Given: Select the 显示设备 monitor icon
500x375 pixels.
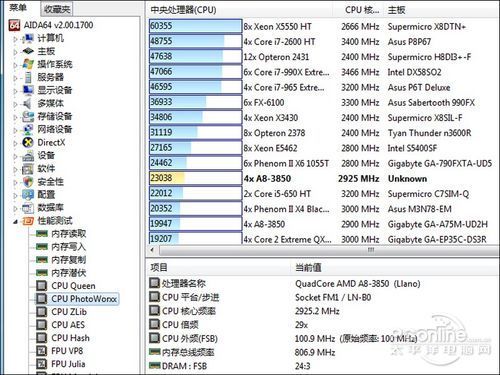Looking at the screenshot, I should click(28, 90).
